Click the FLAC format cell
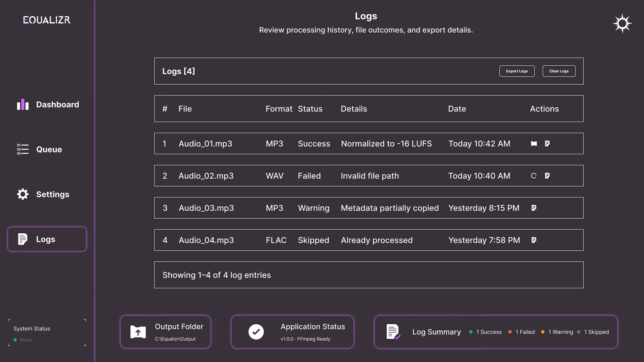 (276, 240)
